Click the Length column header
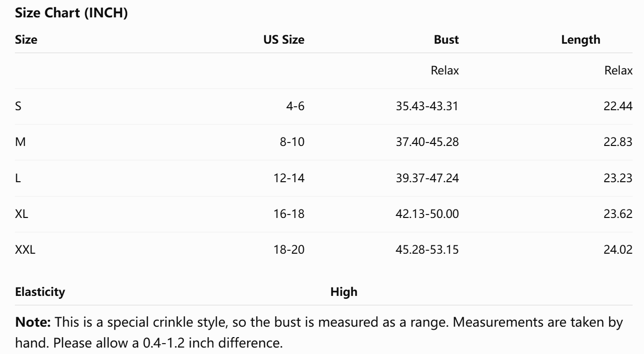 (x=581, y=40)
